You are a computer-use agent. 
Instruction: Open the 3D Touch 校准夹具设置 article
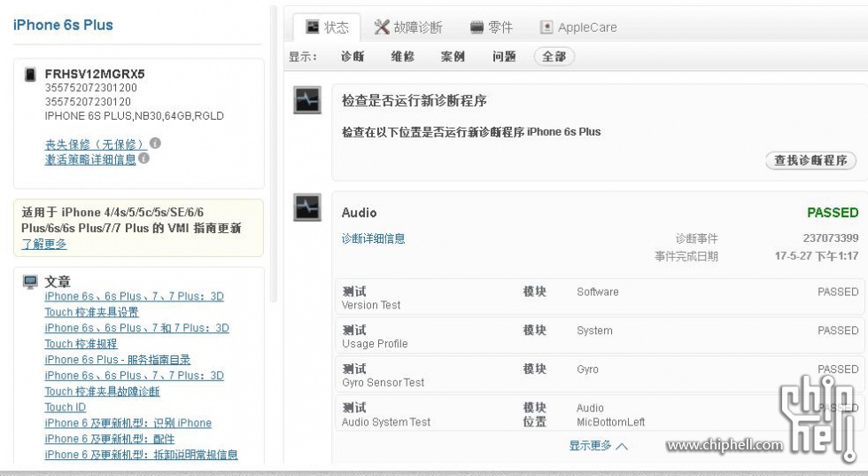click(x=134, y=304)
